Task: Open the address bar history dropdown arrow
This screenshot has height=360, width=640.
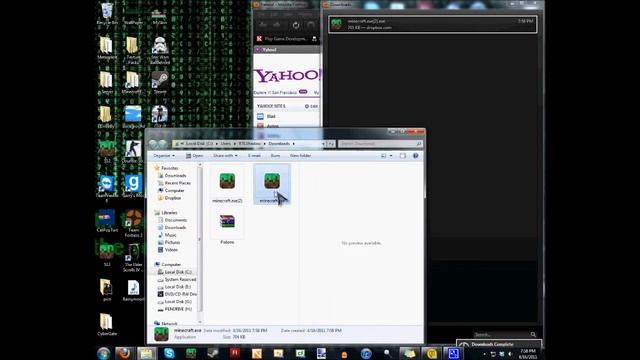Action: click(x=323, y=144)
